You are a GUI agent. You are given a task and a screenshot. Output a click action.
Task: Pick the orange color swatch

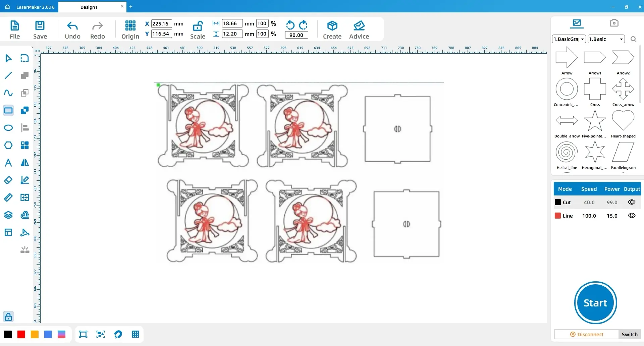click(35, 334)
